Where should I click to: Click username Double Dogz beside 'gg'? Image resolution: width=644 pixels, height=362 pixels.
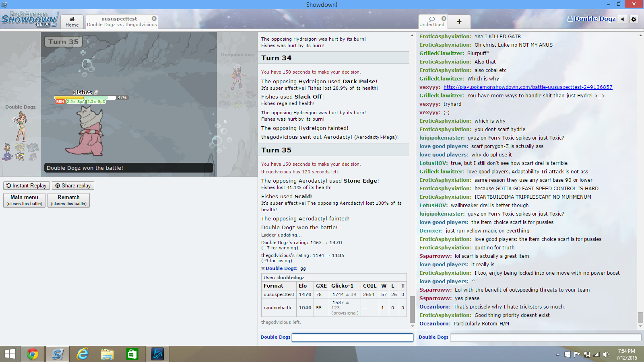[x=281, y=268]
